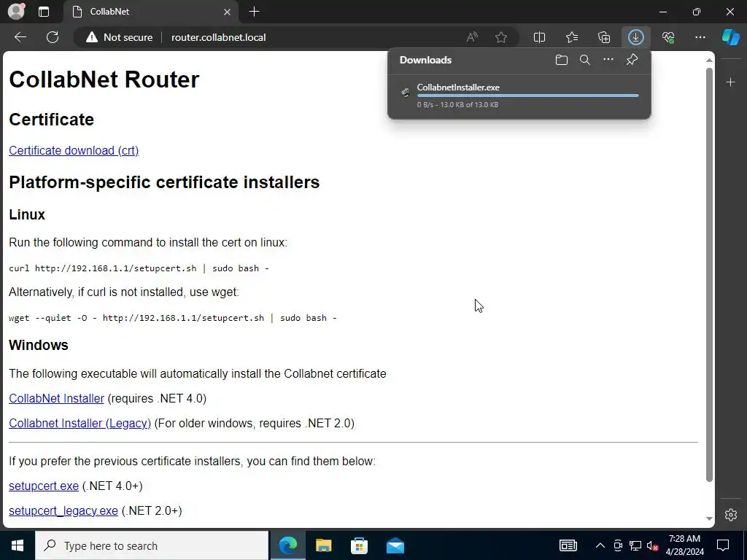
Task: Open a new browser tab
Action: coord(255,12)
